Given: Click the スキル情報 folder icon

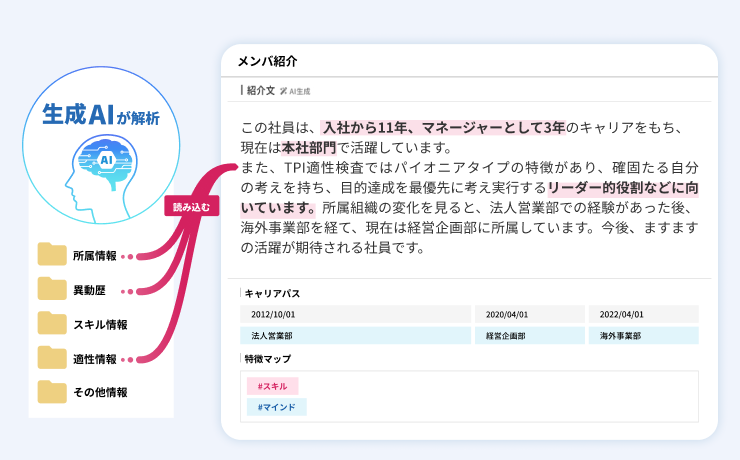Looking at the screenshot, I should tap(52, 323).
